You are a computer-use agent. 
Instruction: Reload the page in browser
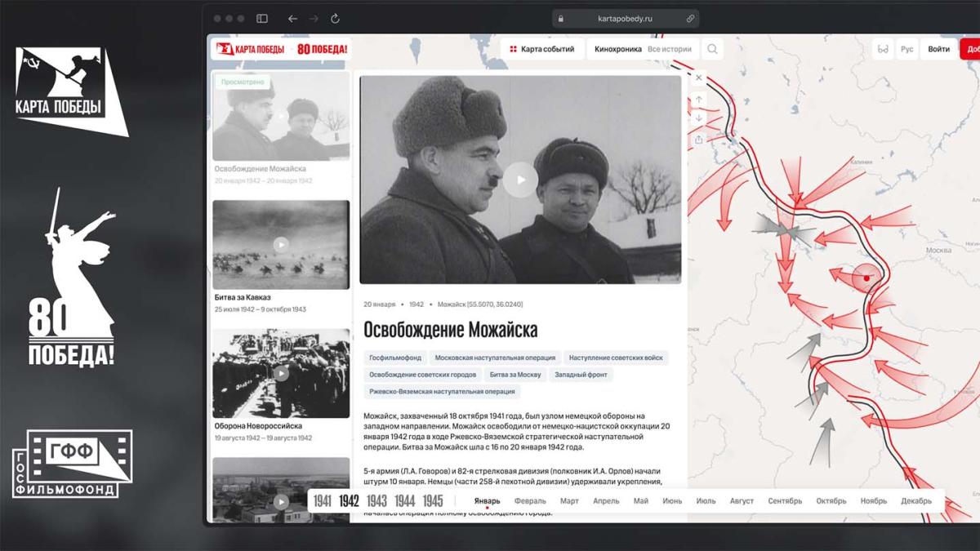coord(335,18)
